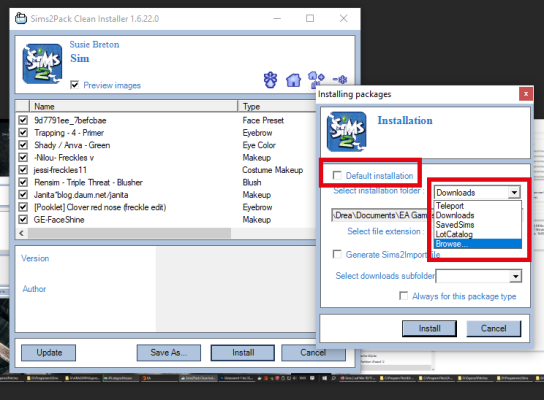This screenshot has height=400, width=544.
Task: Click the house-and-family icon in the header
Action: [x=316, y=79]
